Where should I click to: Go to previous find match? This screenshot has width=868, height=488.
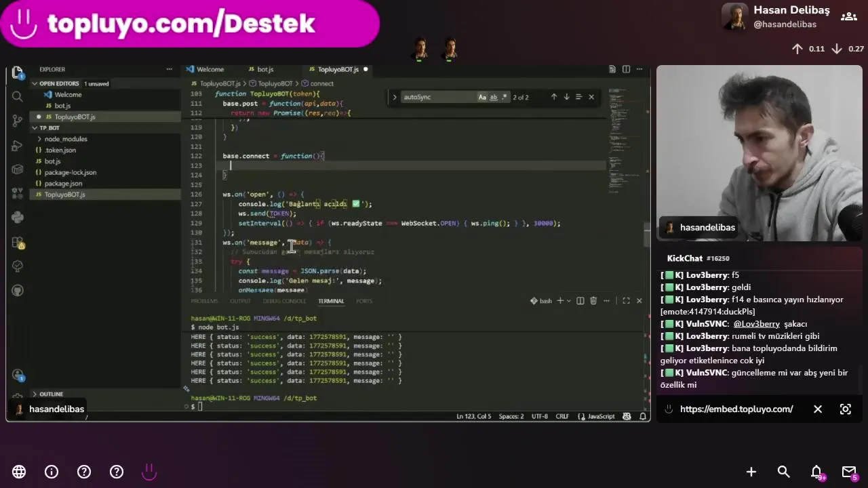pyautogui.click(x=553, y=97)
